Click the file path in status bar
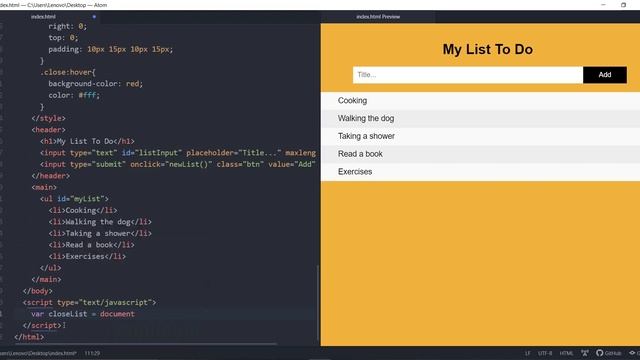640x360 pixels. pyautogui.click(x=38, y=353)
